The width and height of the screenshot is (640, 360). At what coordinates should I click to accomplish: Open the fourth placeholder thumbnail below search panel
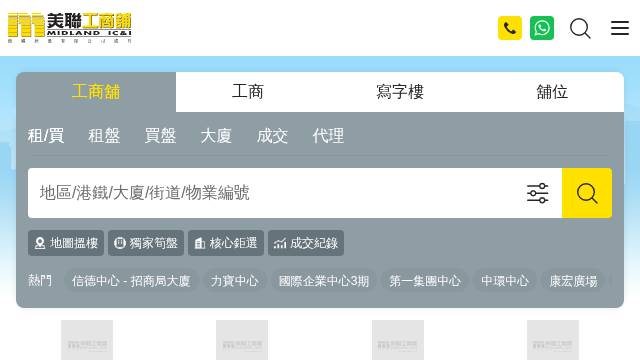pos(553,340)
